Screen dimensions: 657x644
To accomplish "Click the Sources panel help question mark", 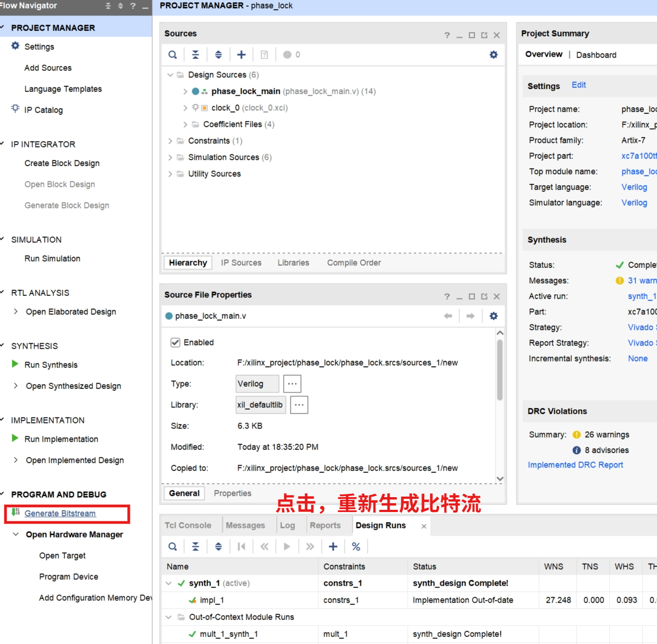I will (x=447, y=36).
